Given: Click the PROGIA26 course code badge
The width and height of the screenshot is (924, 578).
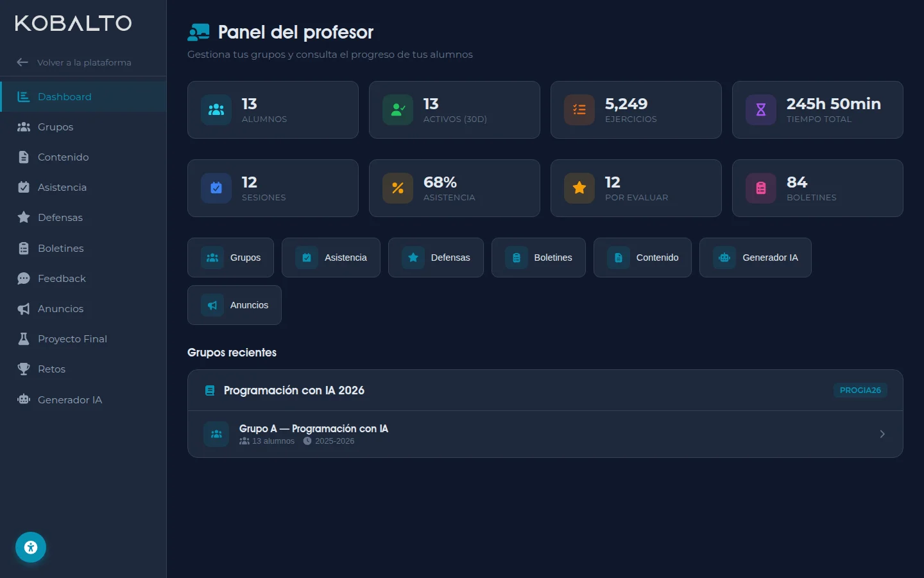Looking at the screenshot, I should point(860,390).
